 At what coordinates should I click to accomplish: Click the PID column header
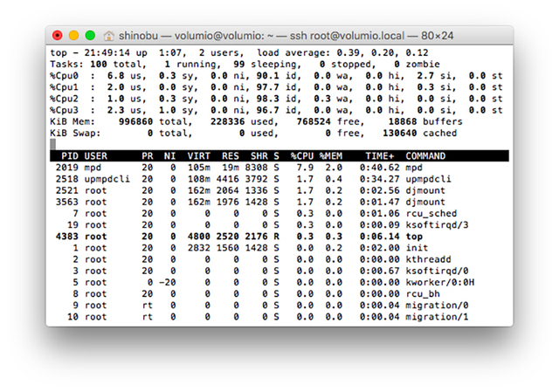[x=71, y=155]
